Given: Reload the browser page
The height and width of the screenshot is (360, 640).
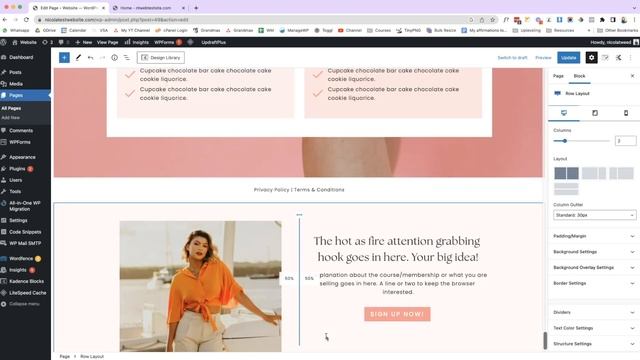Looking at the screenshot, I should tap(26, 20).
